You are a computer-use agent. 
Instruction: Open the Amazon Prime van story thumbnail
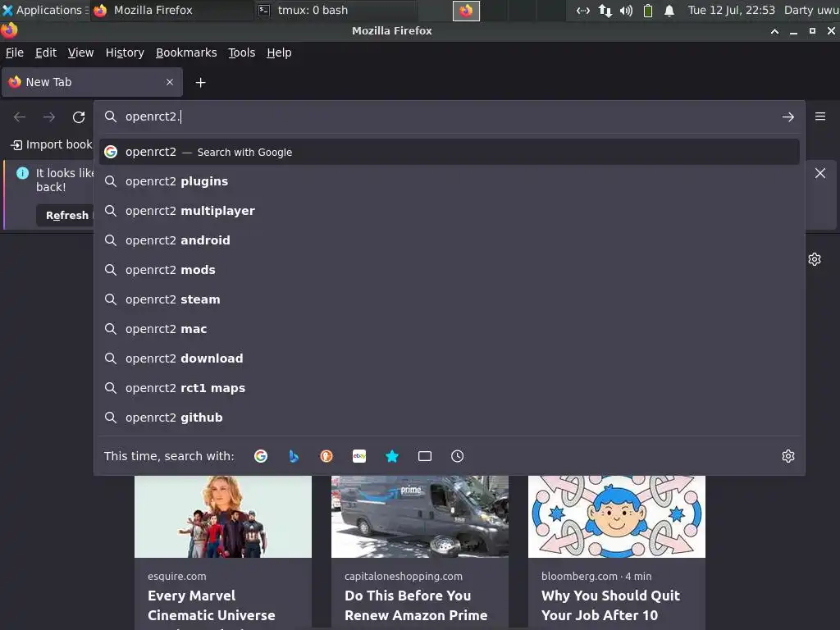pyautogui.click(x=420, y=517)
